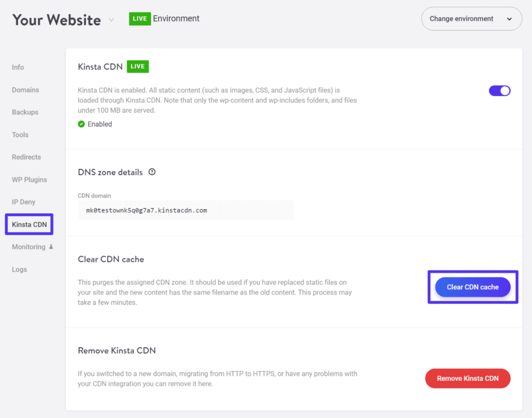Click the LIVE badge beside Kinsta CDN heading
Viewport: 532px width, 418px height.
pos(138,66)
